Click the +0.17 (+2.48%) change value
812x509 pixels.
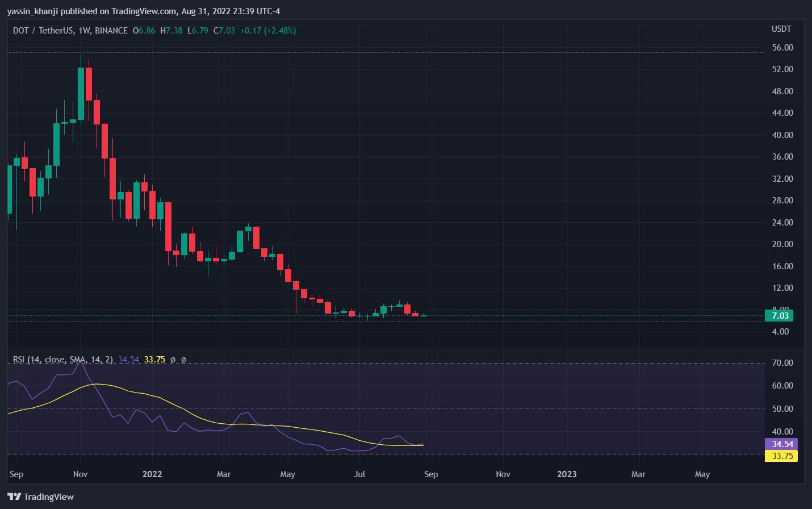pos(268,31)
